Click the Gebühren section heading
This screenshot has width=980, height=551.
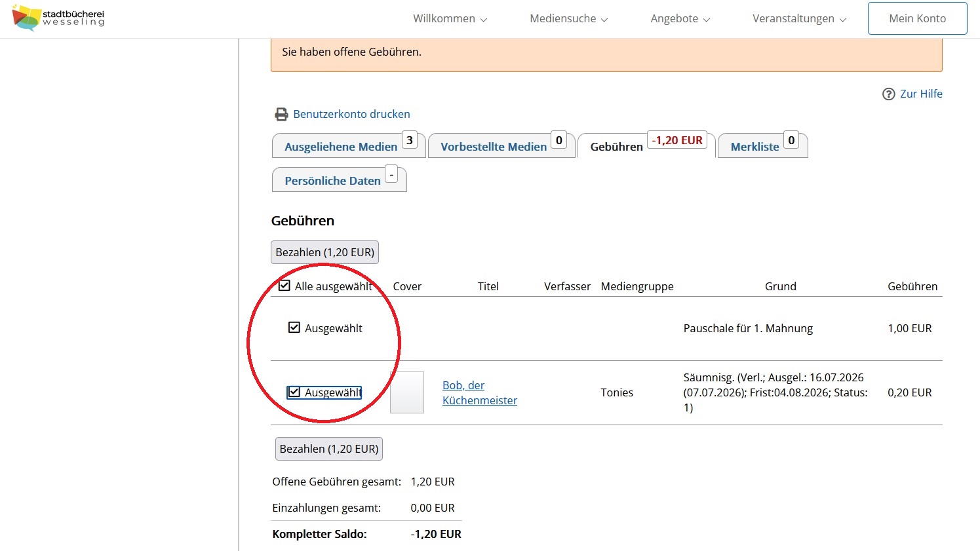point(302,221)
